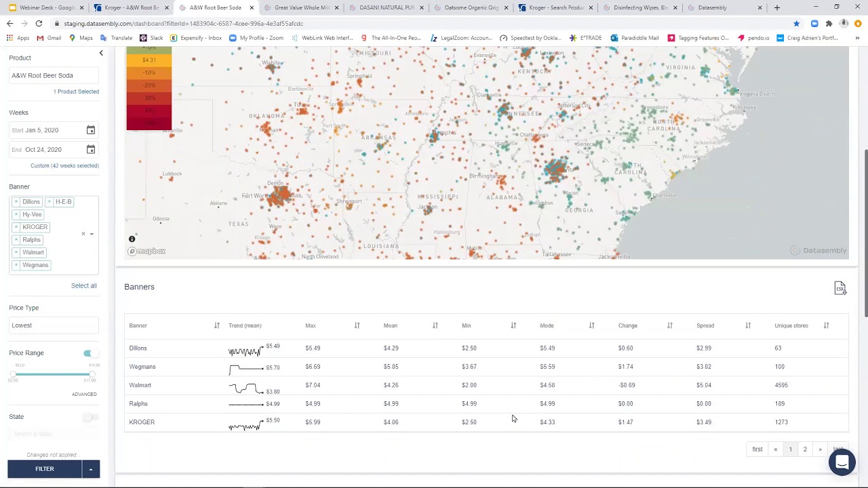Remove the Wegmans banner chip
Image resolution: width=868 pixels, height=488 pixels.
(16, 265)
